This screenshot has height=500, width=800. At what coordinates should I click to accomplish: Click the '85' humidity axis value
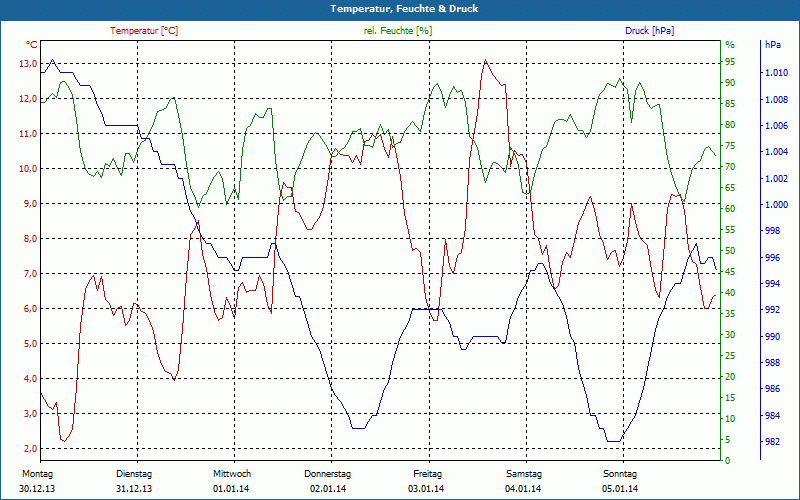coord(730,104)
